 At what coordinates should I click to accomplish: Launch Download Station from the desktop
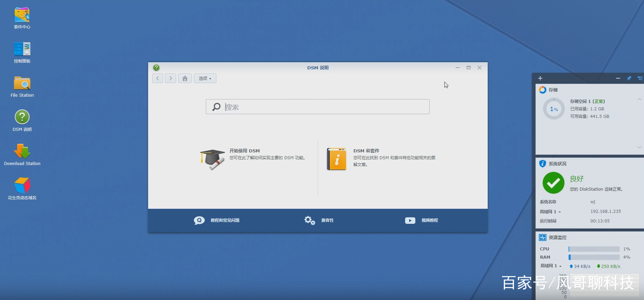coord(22,155)
